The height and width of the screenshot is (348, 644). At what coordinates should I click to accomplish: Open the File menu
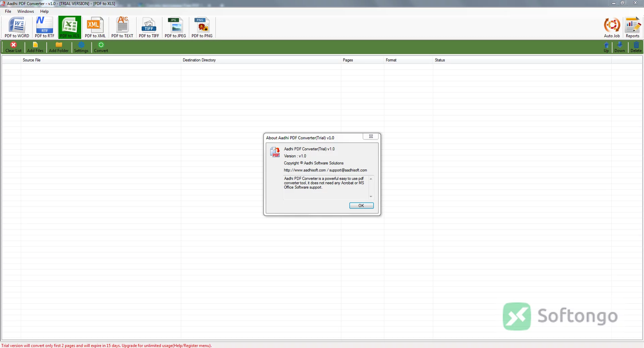click(8, 11)
